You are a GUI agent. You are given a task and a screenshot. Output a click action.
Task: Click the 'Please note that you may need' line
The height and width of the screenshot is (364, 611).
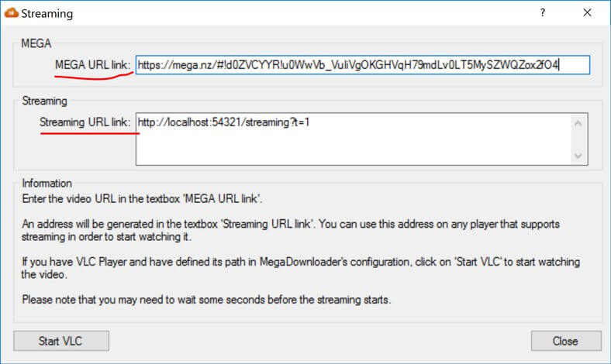point(206,300)
